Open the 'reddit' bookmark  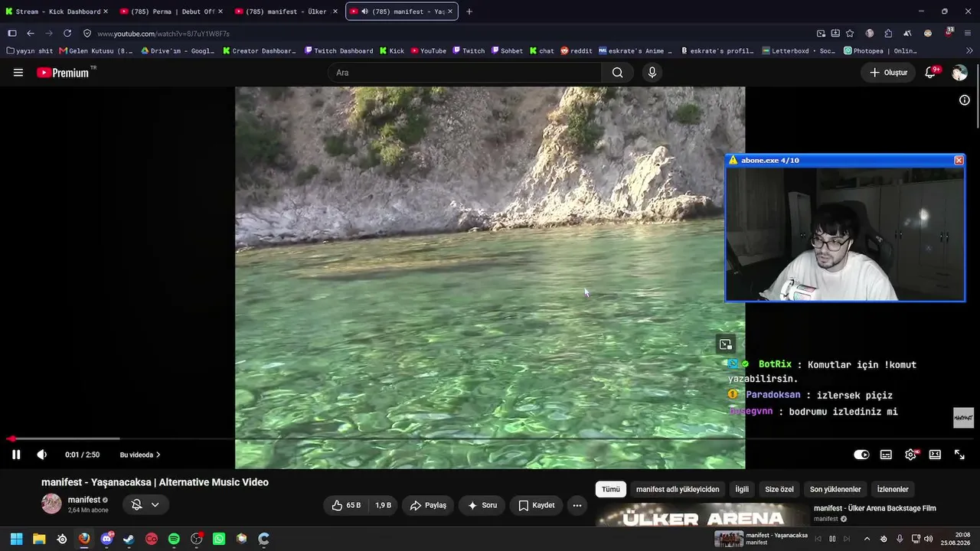coord(577,51)
